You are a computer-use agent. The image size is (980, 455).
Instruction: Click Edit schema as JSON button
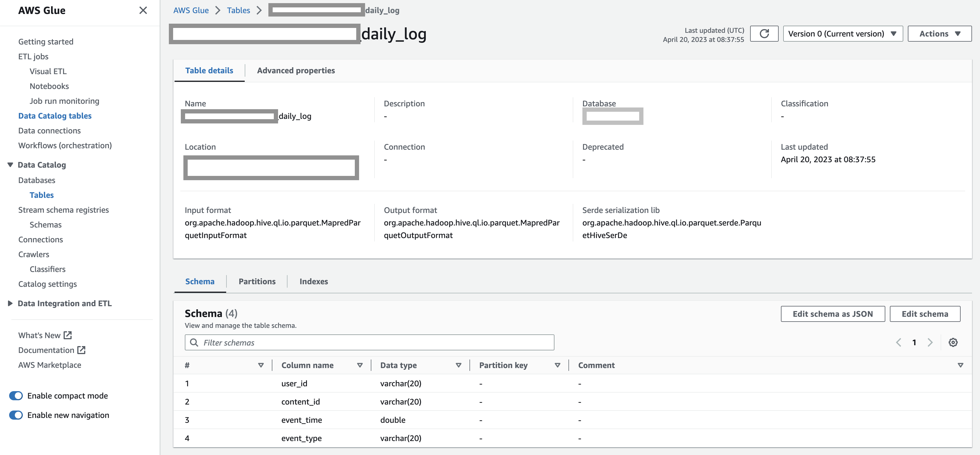(x=832, y=314)
